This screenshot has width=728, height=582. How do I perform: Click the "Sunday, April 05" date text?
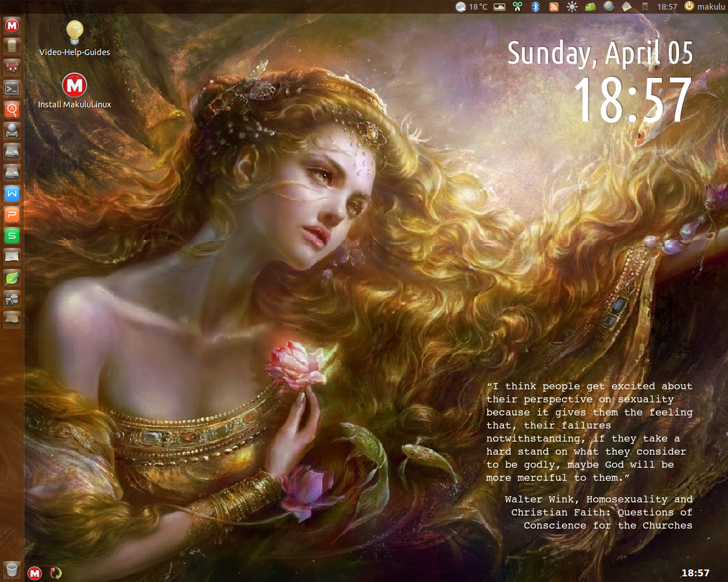pos(600,53)
